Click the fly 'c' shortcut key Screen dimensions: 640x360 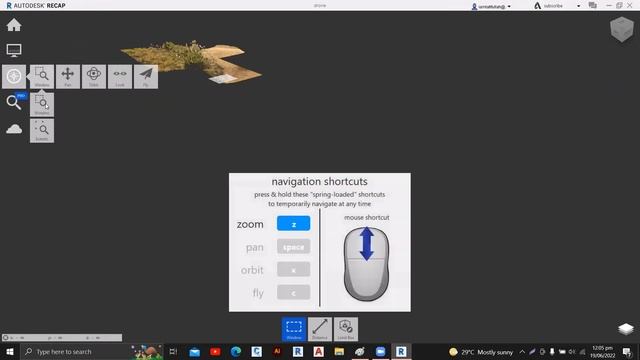coord(293,292)
